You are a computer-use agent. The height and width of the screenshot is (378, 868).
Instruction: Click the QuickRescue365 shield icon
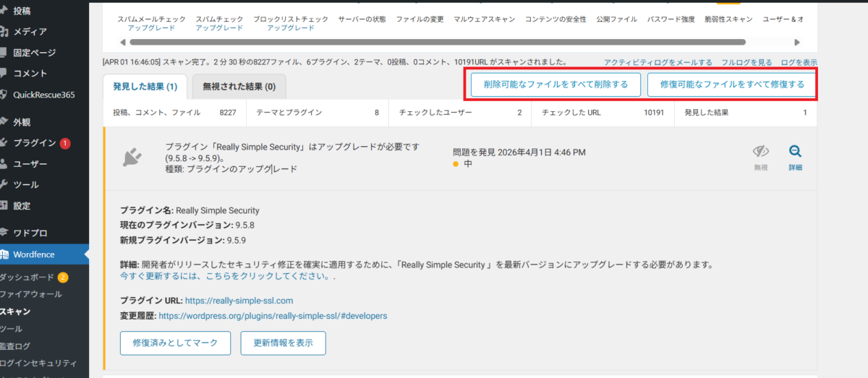[x=4, y=94]
